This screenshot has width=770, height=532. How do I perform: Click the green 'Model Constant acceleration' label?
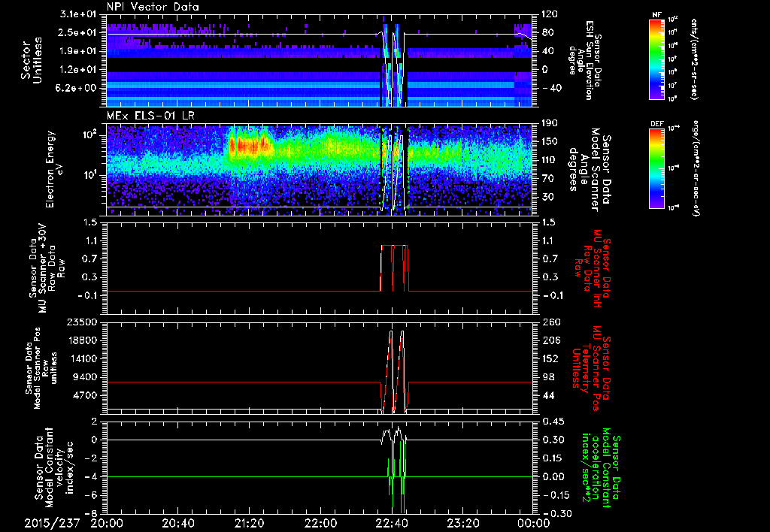tap(602, 467)
